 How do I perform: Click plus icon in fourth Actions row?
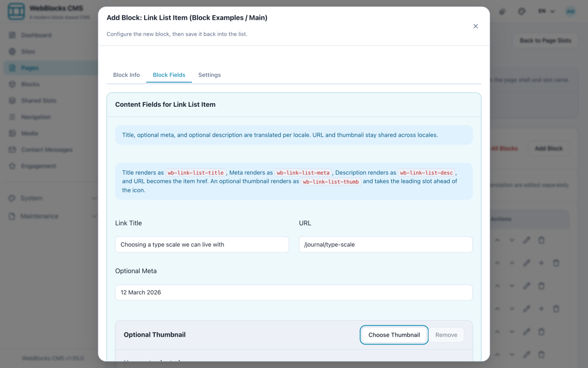tap(541, 309)
